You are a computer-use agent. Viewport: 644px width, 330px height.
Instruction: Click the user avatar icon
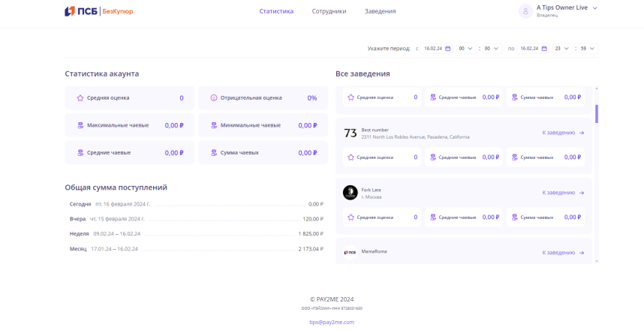(x=525, y=11)
